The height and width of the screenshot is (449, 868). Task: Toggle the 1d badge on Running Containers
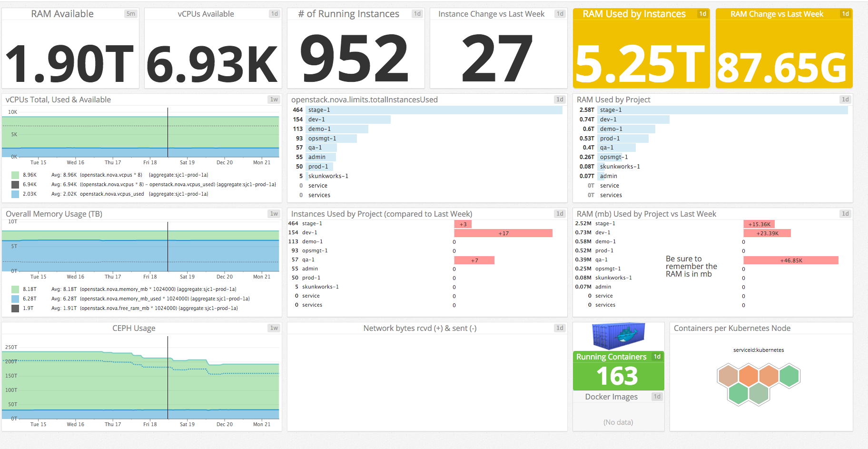point(656,356)
